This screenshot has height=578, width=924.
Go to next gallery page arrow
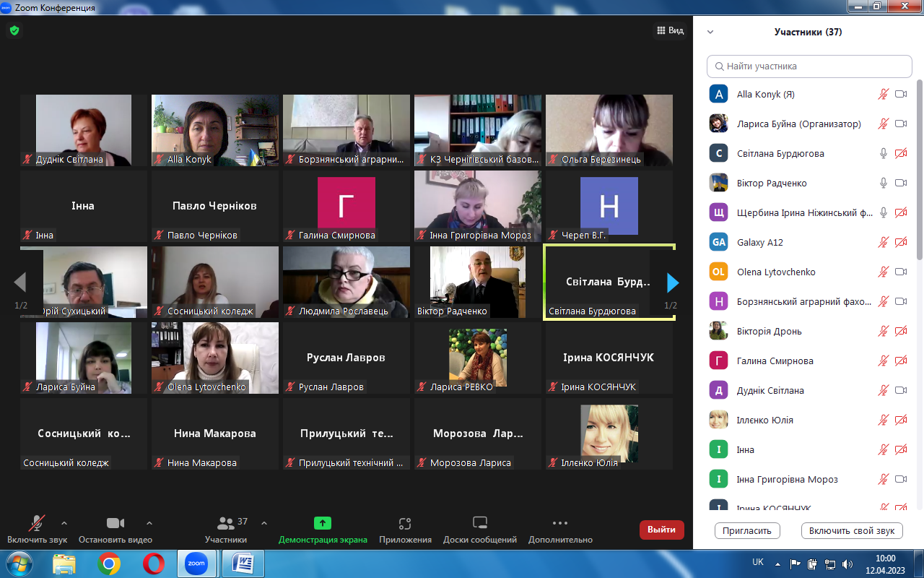point(672,282)
